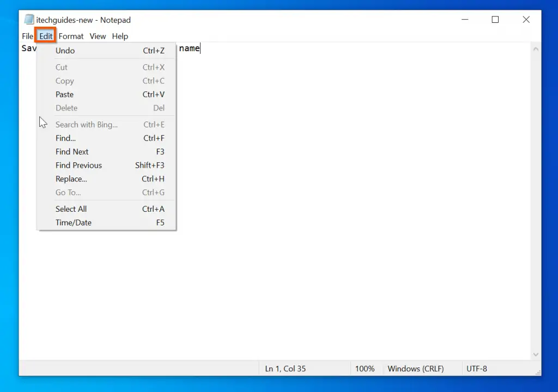Viewport: 558px width, 392px height.
Task: Click the scrollbar down arrow
Action: point(536,354)
